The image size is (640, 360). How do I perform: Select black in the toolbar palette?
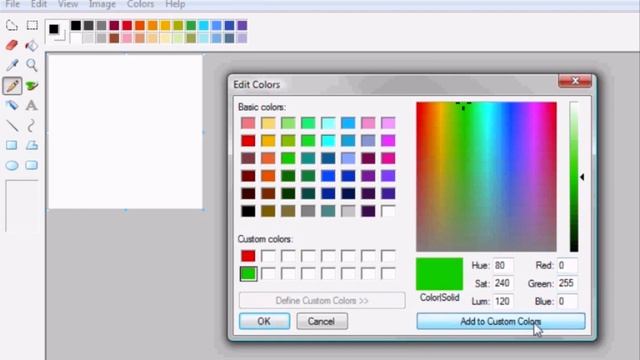pos(76,25)
